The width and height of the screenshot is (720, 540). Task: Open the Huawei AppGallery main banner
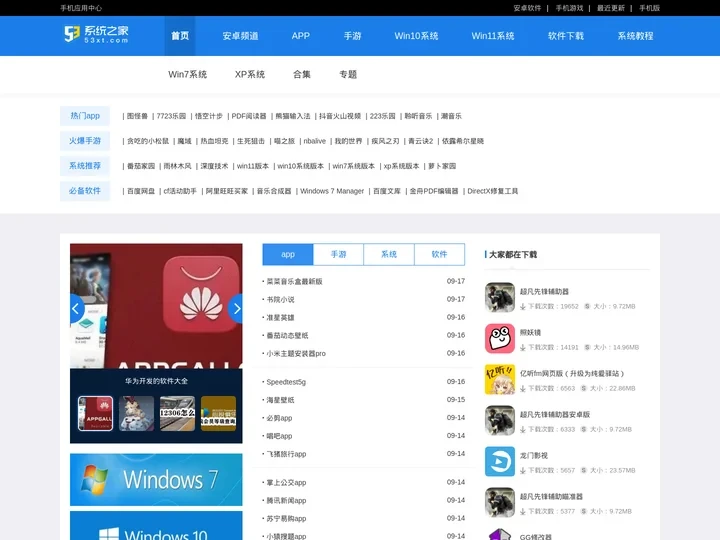(x=156, y=306)
